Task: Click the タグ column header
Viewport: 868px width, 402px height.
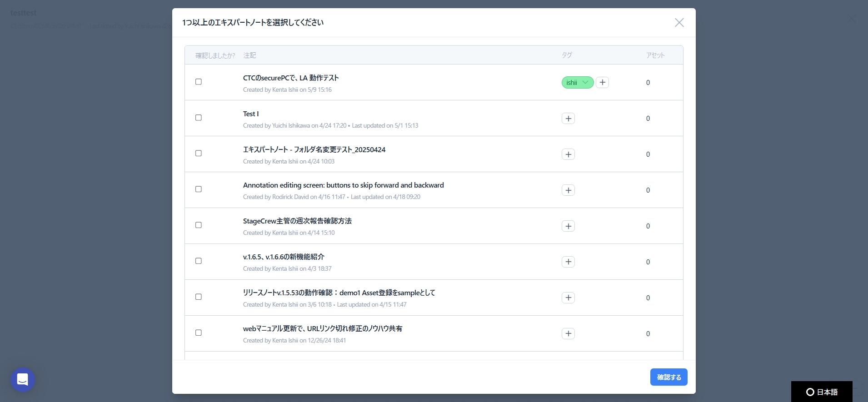Action: (x=567, y=55)
